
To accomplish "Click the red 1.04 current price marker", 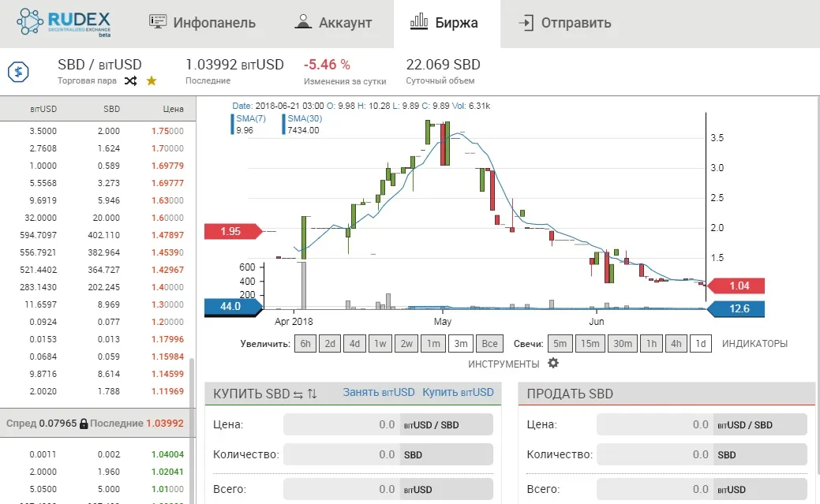I will pos(736,286).
